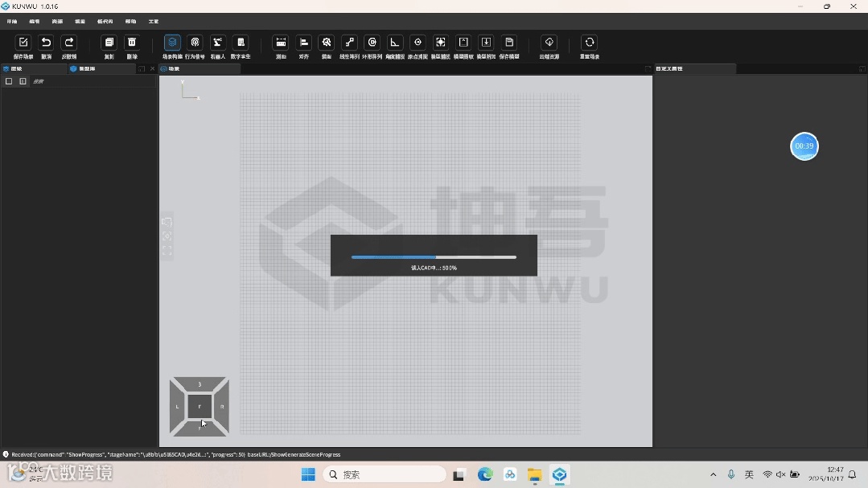Select the custom properties tab on right

[695, 68]
